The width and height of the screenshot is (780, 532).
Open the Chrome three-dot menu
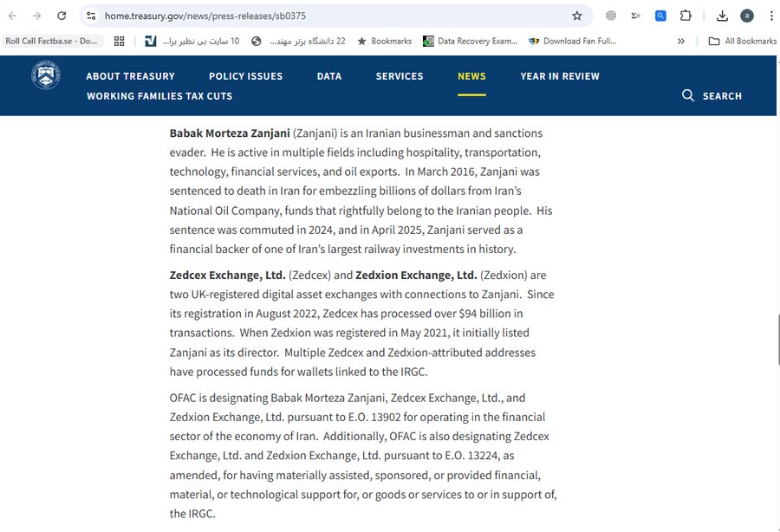[x=770, y=16]
